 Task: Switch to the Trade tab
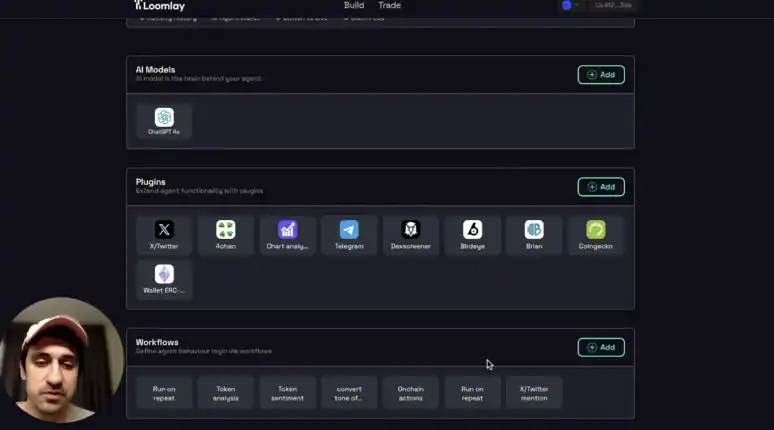[x=389, y=5]
